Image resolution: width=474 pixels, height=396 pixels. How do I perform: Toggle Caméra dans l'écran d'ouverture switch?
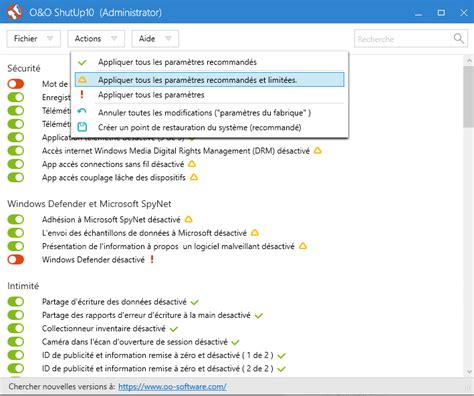click(16, 341)
